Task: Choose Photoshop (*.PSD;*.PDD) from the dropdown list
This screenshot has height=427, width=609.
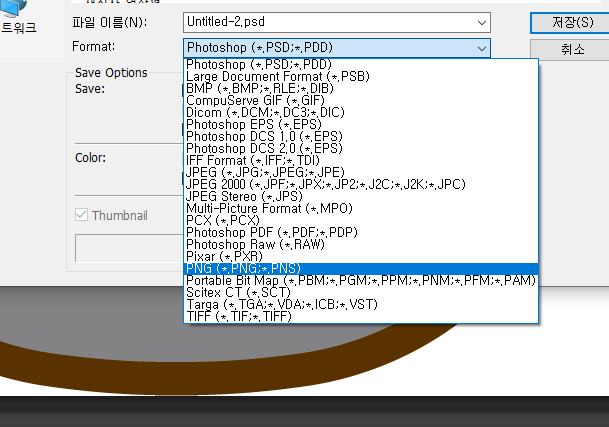Action: tap(361, 65)
